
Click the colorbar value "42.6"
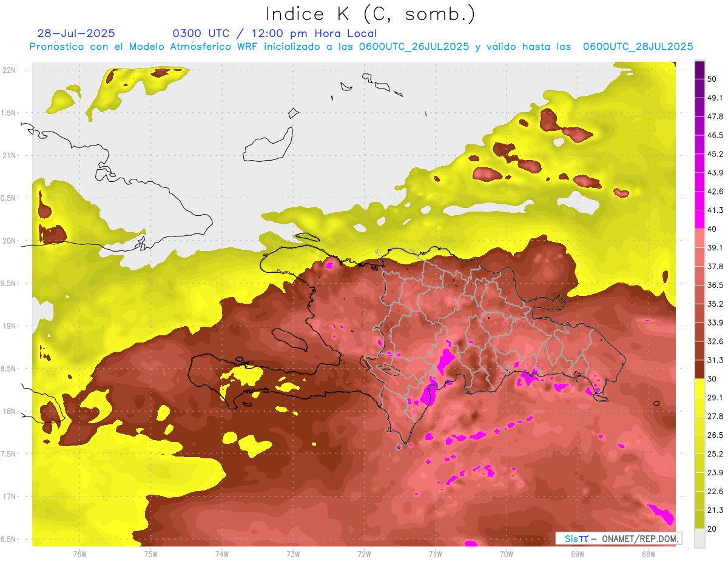point(716,192)
